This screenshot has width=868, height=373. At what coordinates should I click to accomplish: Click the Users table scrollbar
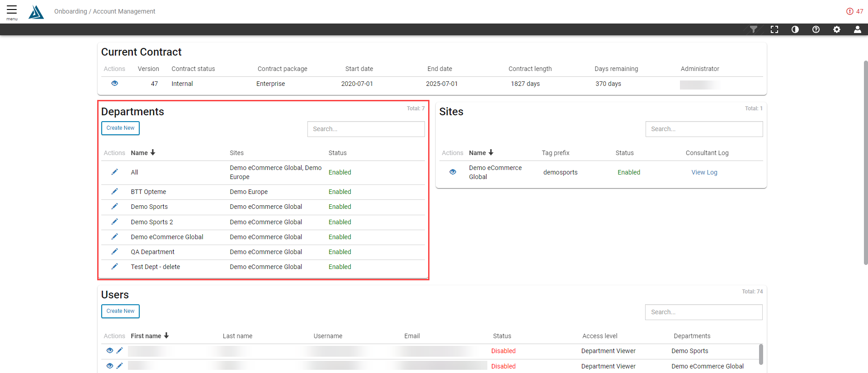tap(761, 354)
